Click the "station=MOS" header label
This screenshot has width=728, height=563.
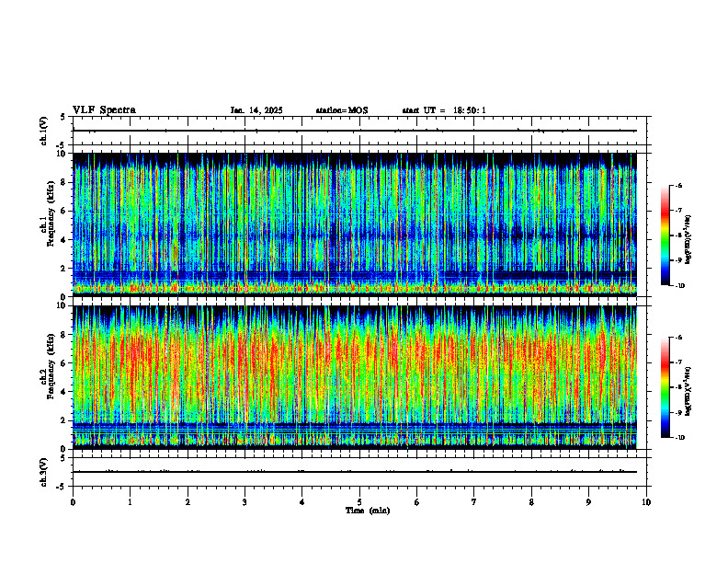point(342,110)
